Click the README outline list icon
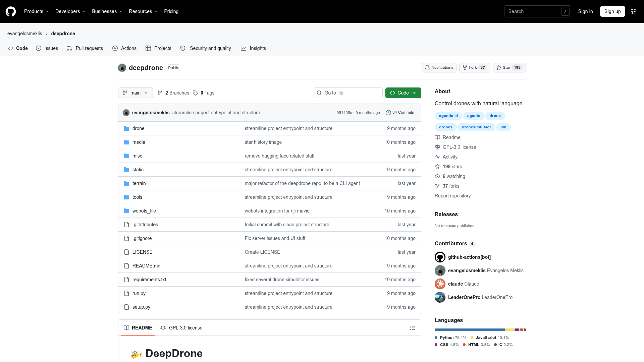This screenshot has width=644, height=362. [x=413, y=328]
